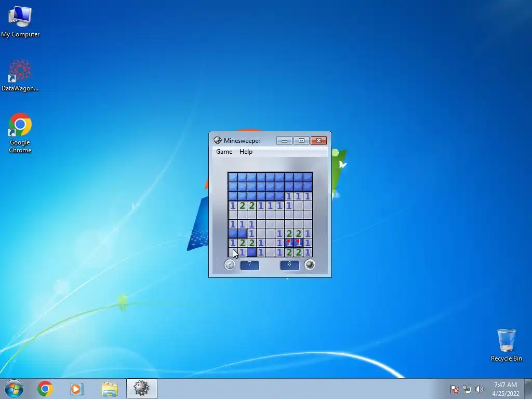Click the mine icon beside the mine counter

[310, 264]
